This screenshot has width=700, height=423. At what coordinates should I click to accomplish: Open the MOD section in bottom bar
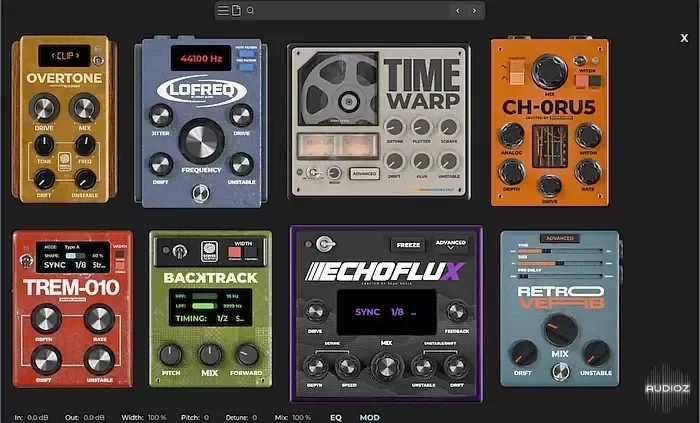click(x=370, y=418)
